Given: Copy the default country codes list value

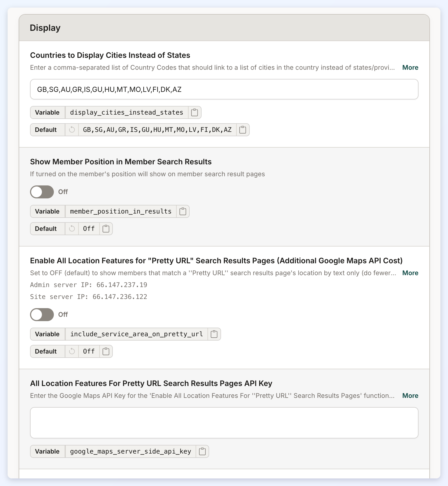Looking at the screenshot, I should 243,130.
